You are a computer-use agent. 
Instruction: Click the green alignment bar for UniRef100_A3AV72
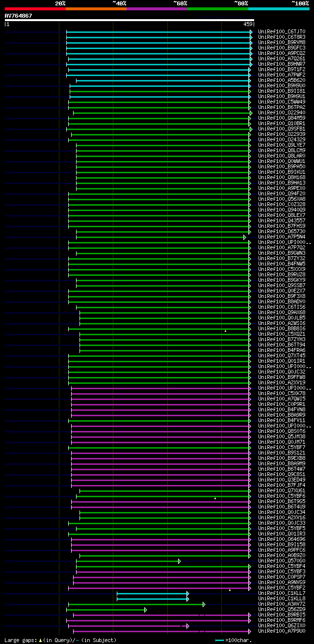tap(137, 604)
